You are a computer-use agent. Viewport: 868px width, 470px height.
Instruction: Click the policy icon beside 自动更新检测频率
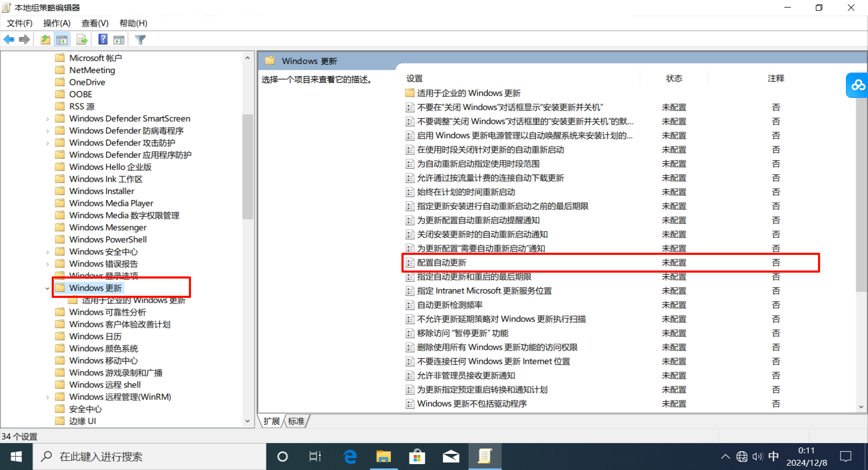(x=410, y=305)
